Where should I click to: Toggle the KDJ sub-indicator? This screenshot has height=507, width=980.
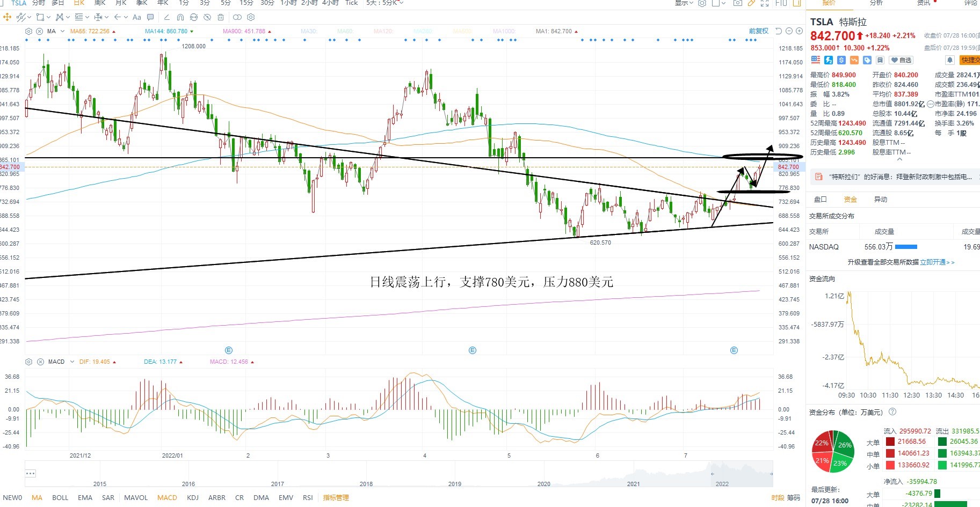193,497
